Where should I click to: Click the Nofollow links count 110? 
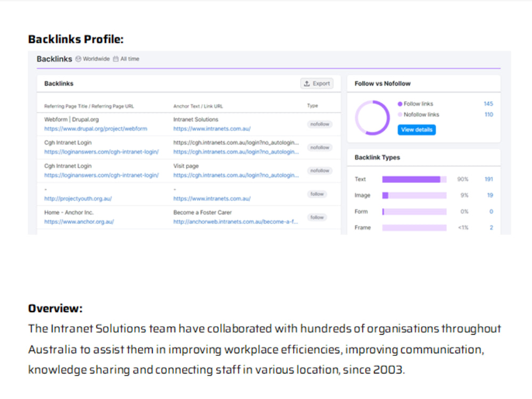click(488, 115)
